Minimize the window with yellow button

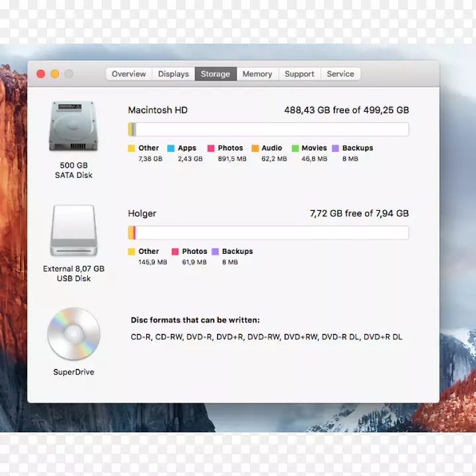coord(55,74)
